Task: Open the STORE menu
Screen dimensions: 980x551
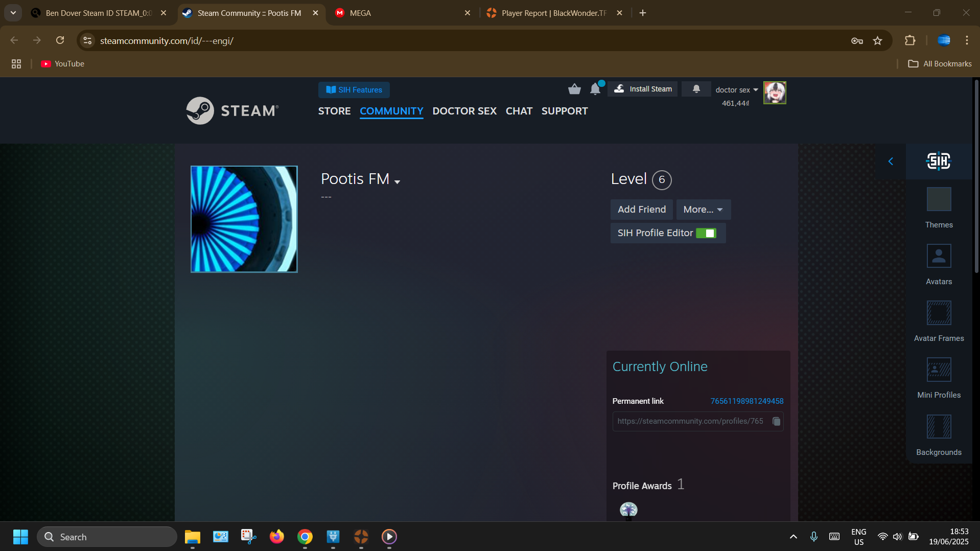Action: (x=334, y=111)
